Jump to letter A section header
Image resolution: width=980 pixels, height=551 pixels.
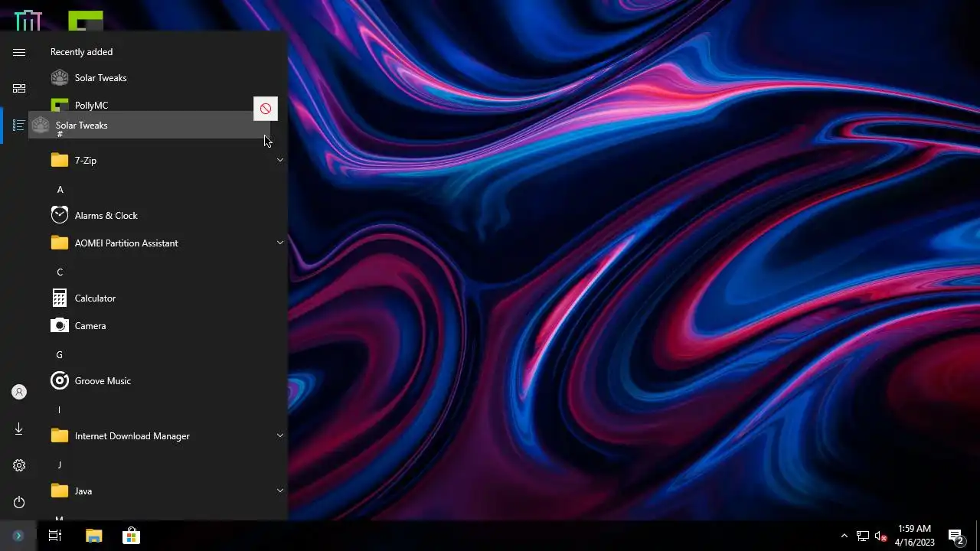pos(60,190)
